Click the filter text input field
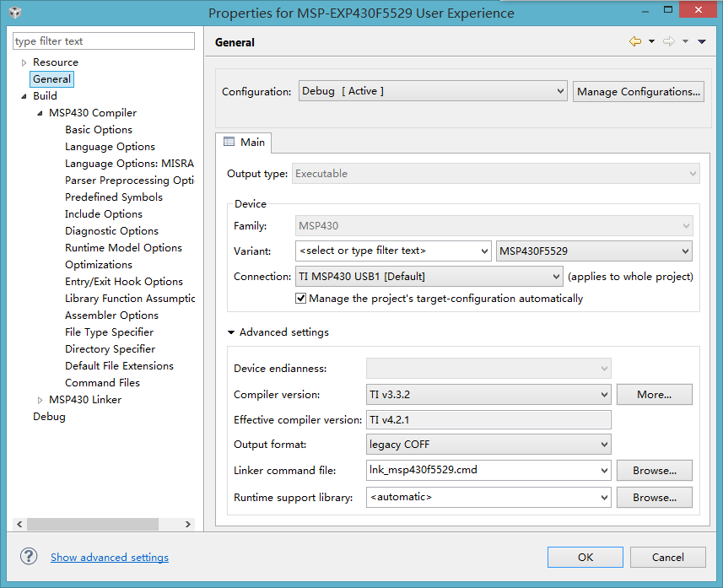Viewport: 723px width, 588px height. pyautogui.click(x=104, y=41)
